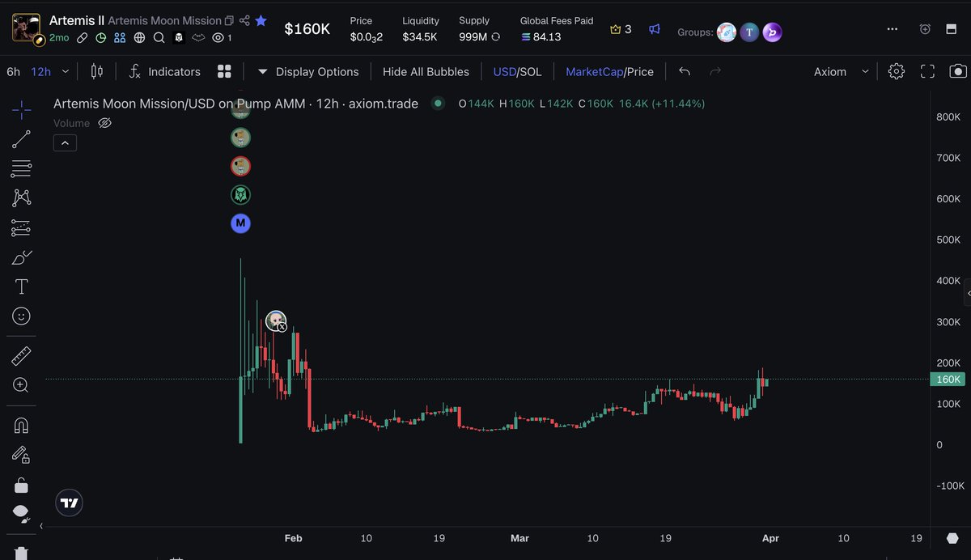971x560 pixels.
Task: Expand the drawing toolbar side arrow
Action: click(41, 526)
